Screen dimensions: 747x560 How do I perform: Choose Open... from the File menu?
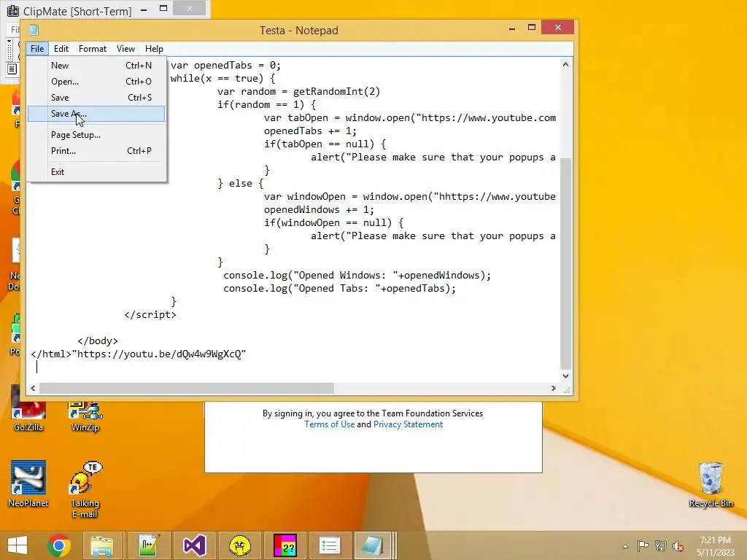pos(96,82)
